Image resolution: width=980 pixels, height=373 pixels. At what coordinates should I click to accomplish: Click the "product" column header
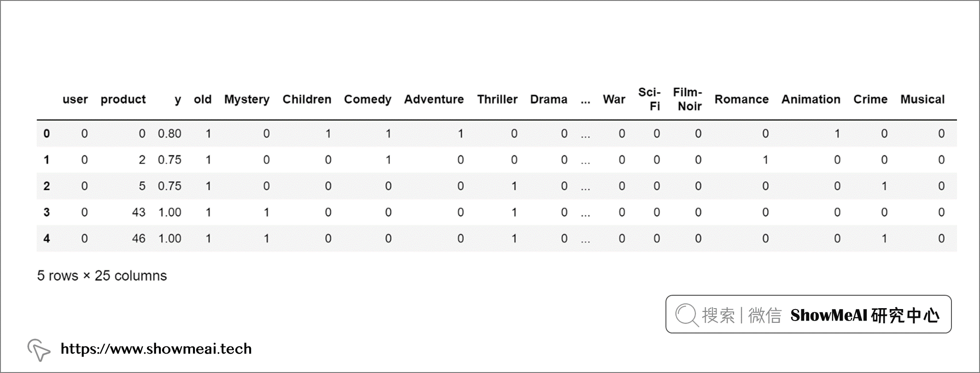123,99
